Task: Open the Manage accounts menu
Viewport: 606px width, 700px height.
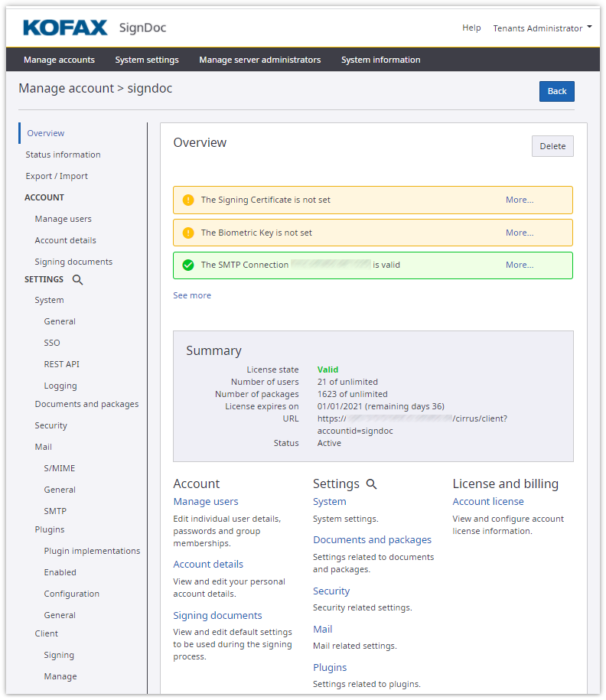Action: pyautogui.click(x=59, y=60)
